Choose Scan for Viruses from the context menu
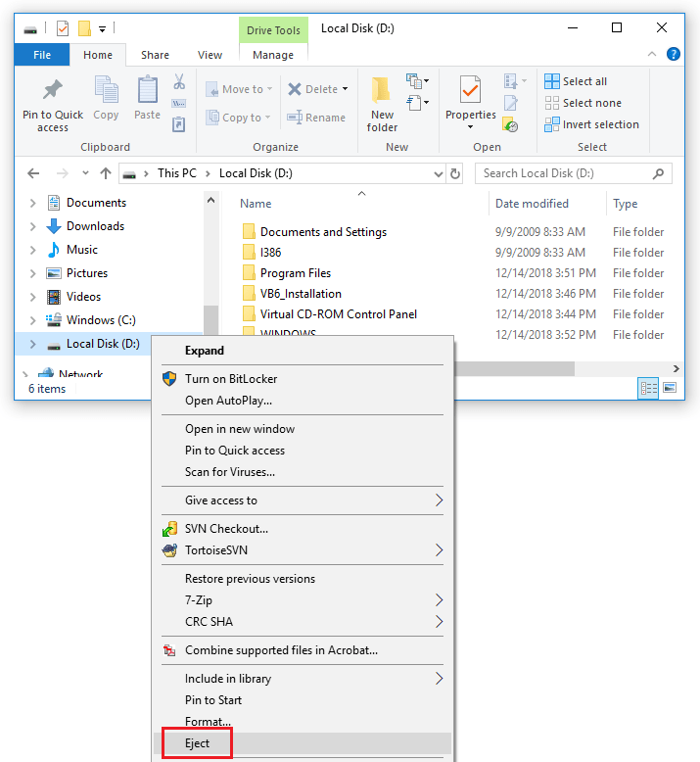Image resolution: width=700 pixels, height=762 pixels. point(303,472)
